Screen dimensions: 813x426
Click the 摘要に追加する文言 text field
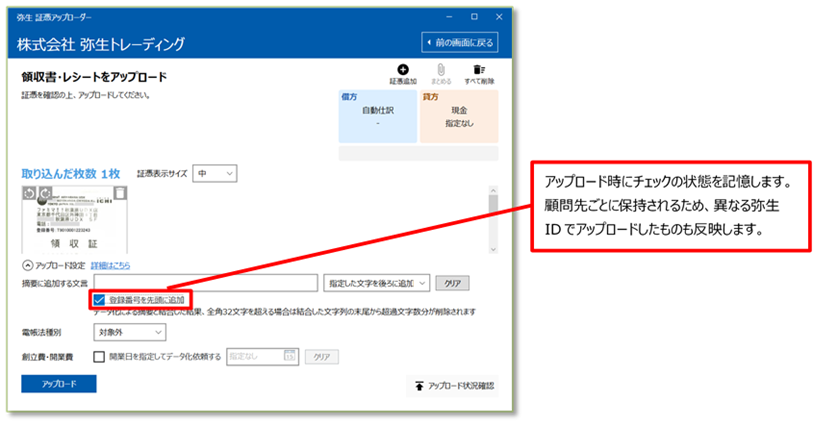click(x=206, y=283)
